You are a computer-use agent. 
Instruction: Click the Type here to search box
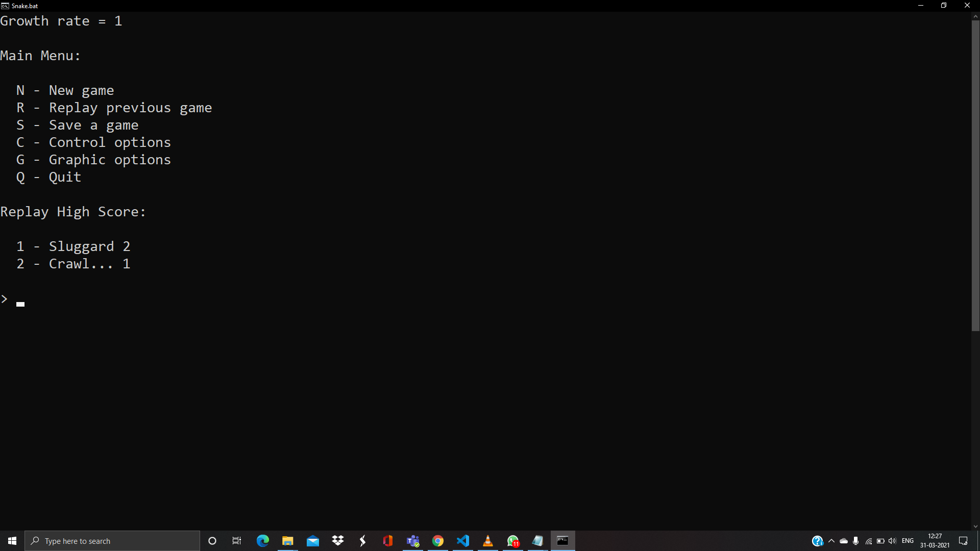coord(112,541)
